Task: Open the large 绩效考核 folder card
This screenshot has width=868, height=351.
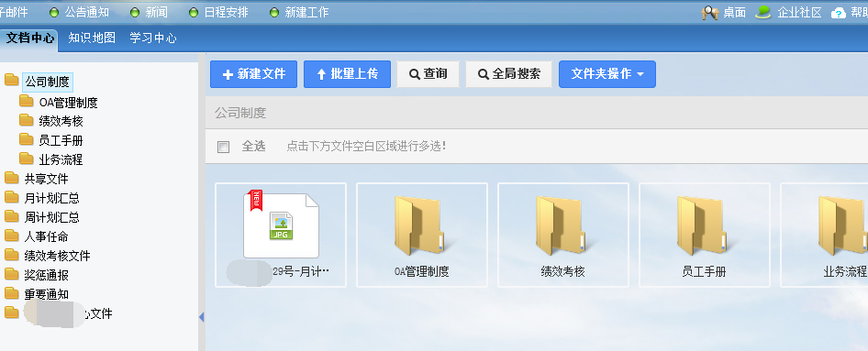Action: 563,235
